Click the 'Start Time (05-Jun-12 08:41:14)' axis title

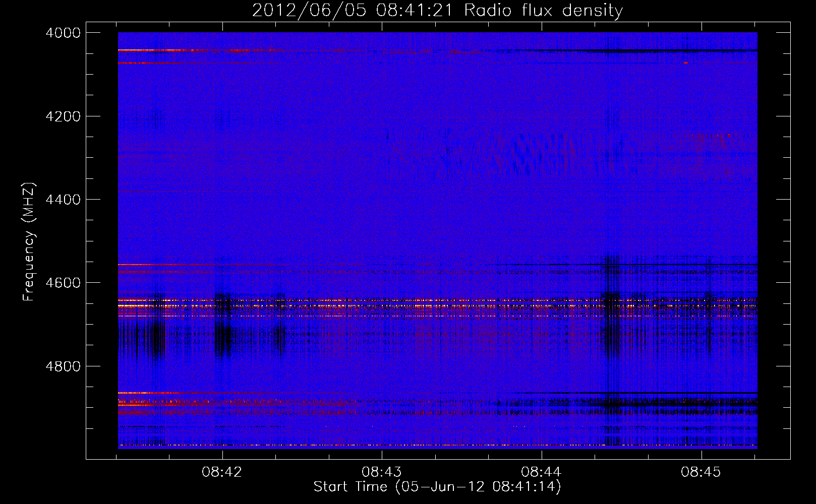[437, 487]
